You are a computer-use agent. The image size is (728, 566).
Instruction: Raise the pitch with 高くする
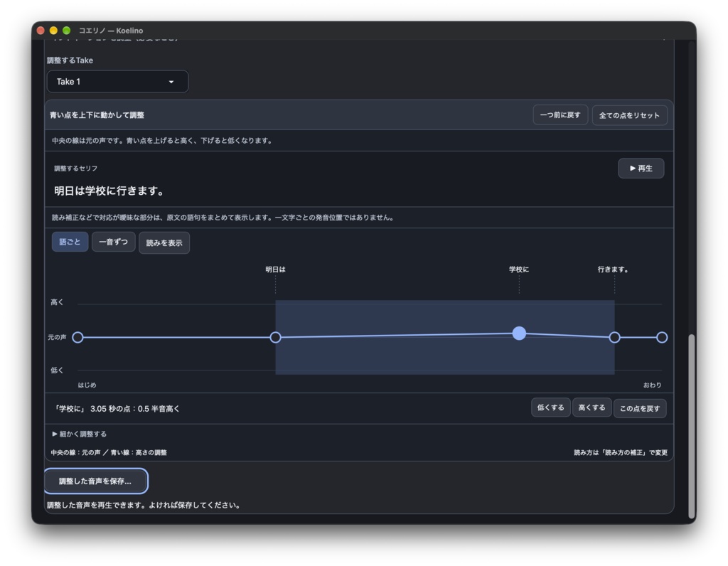(x=591, y=407)
